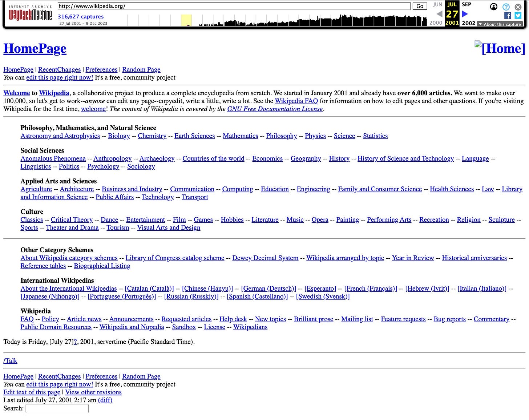The image size is (529, 420).
Task: Open the Brilliant prose link
Action: tap(314, 319)
